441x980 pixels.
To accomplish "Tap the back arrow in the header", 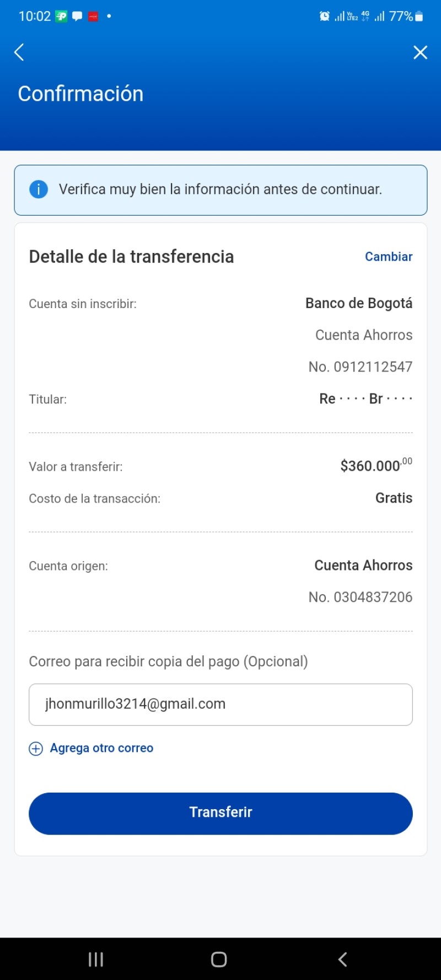I will point(19,52).
